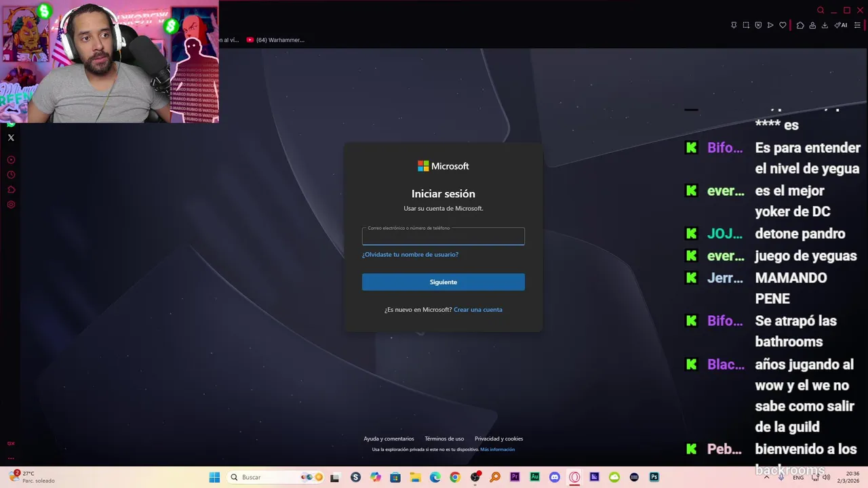Click chat message 'detone pandro'
Image resolution: width=868 pixels, height=488 pixels.
[800, 234]
